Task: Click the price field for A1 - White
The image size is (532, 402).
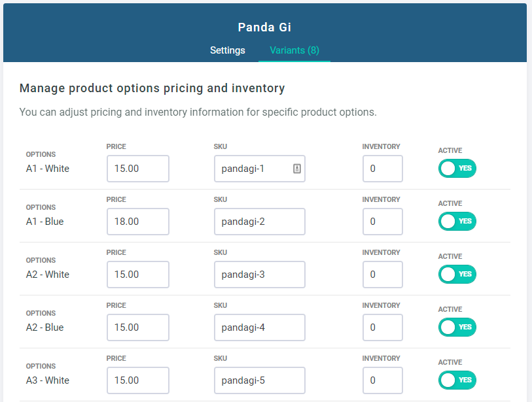Action: [x=138, y=169]
